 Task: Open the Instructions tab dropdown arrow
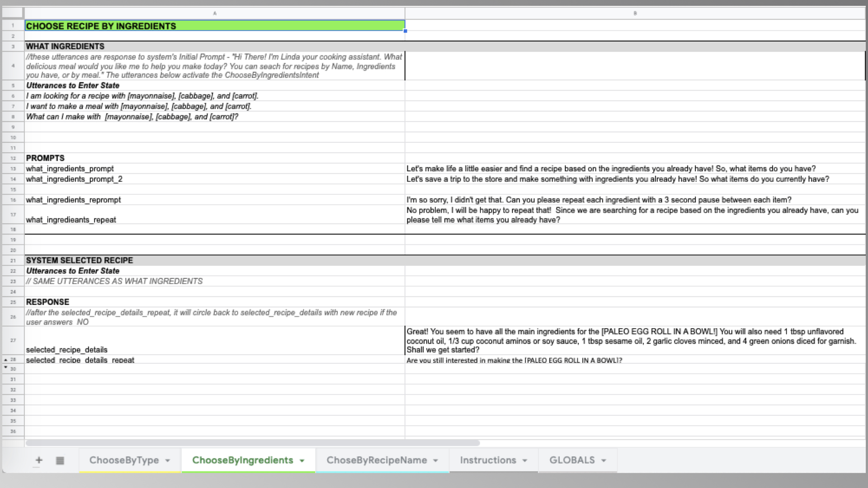pos(525,460)
